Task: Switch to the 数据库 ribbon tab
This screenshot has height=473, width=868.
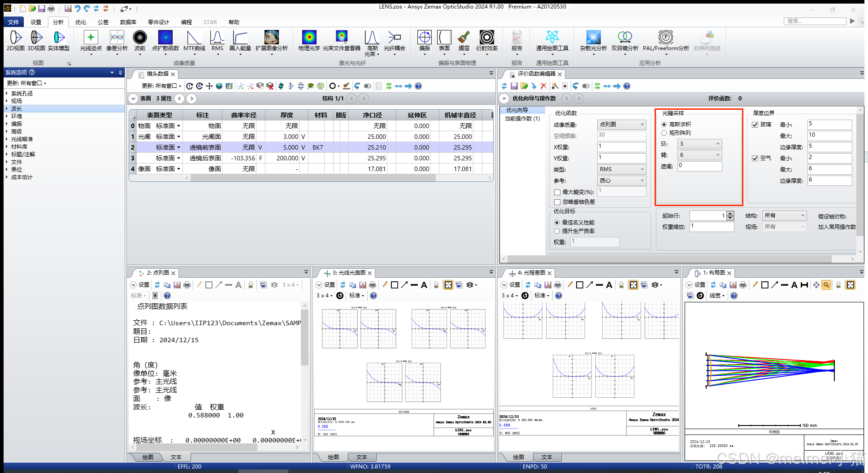Action: click(128, 22)
